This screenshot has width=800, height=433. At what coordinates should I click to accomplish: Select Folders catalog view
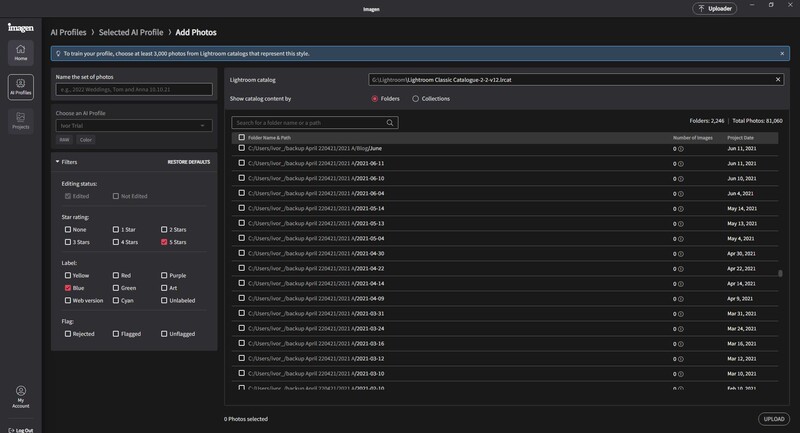click(x=374, y=99)
